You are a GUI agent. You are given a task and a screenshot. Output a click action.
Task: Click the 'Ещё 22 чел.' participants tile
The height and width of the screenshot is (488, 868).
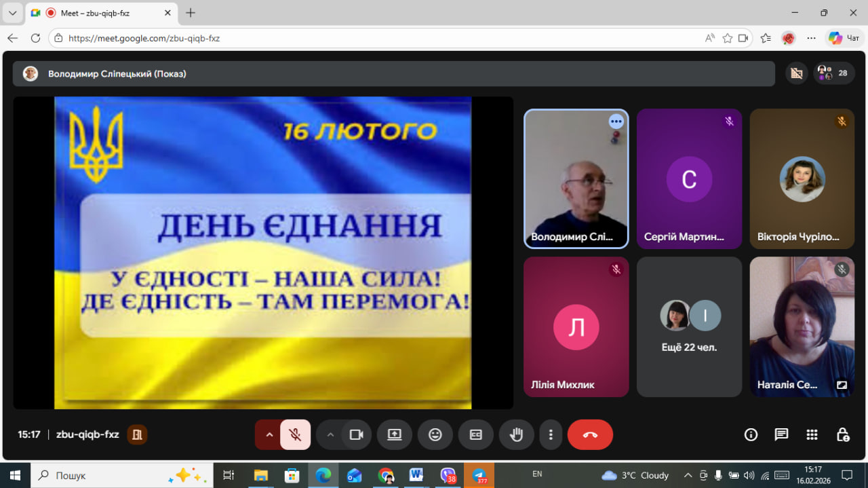[x=689, y=326]
